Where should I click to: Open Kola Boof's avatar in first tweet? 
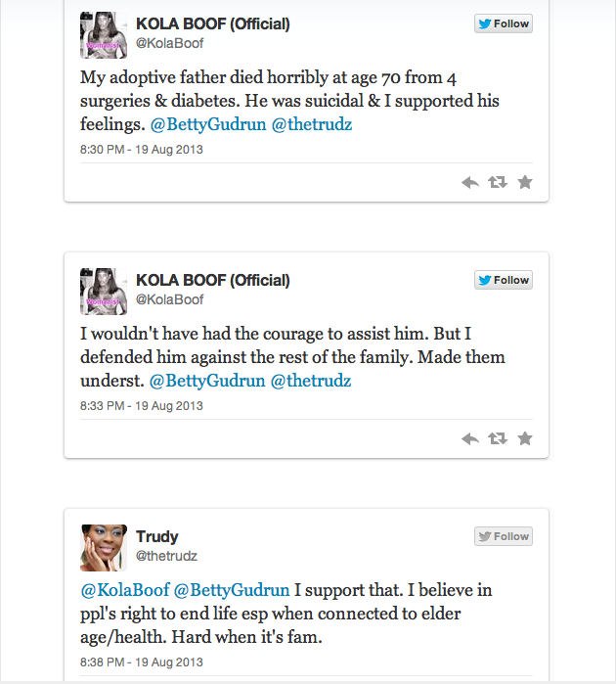[103, 35]
